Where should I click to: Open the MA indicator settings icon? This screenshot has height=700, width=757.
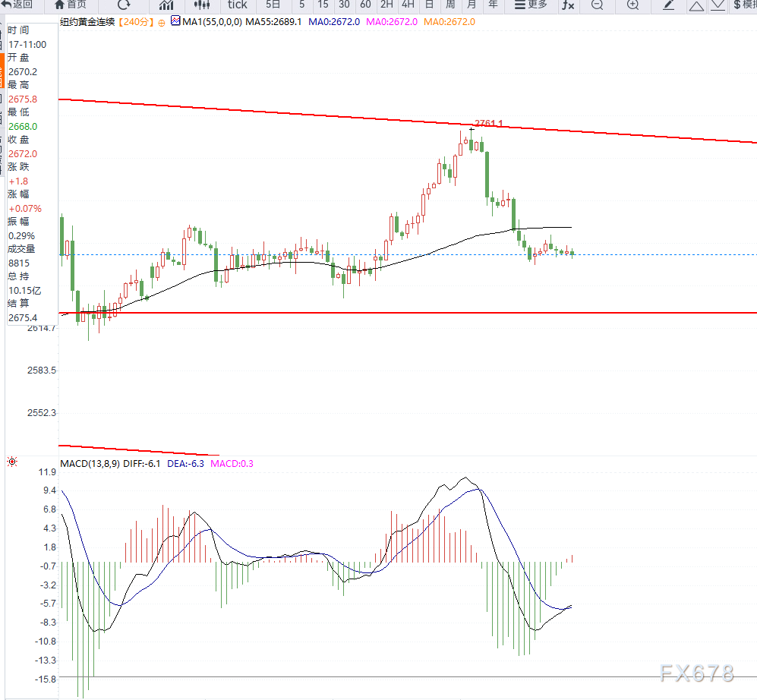pos(175,20)
